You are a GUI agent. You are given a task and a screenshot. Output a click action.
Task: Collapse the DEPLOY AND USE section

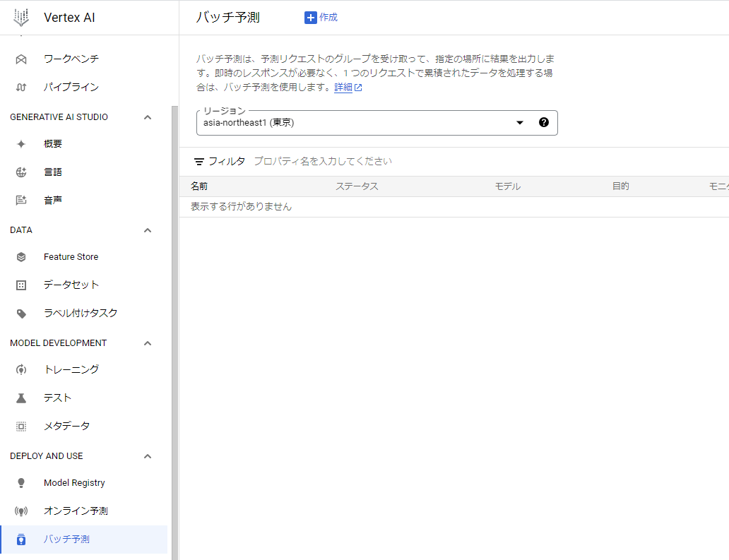click(148, 456)
